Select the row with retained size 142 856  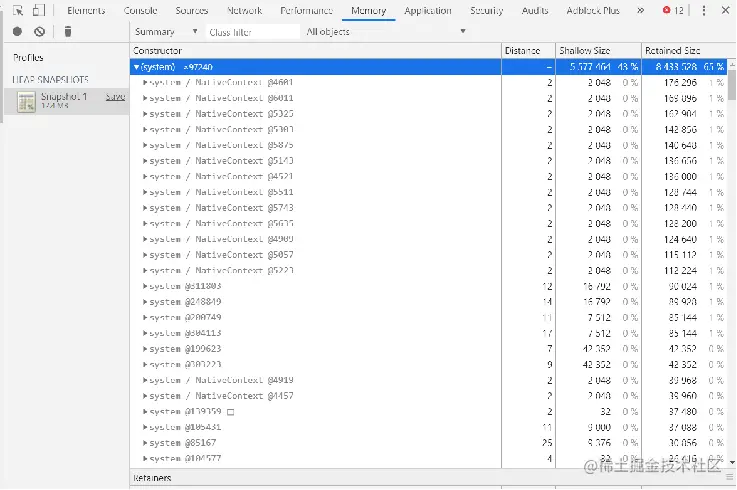(429, 130)
